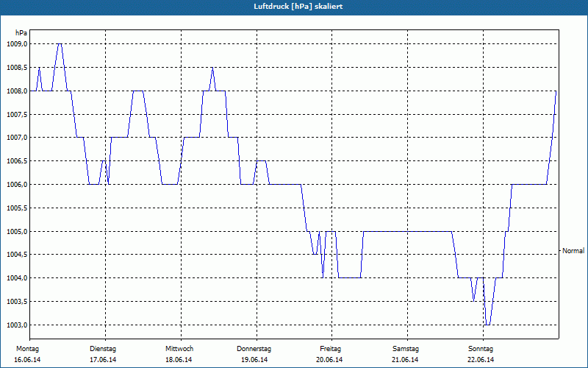Click the 'Normal' marker label on the right
This screenshot has height=368, width=588.
[x=573, y=250]
